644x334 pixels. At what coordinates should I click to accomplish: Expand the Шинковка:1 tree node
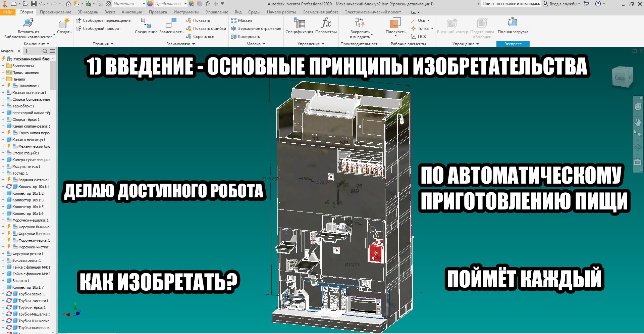3,86
